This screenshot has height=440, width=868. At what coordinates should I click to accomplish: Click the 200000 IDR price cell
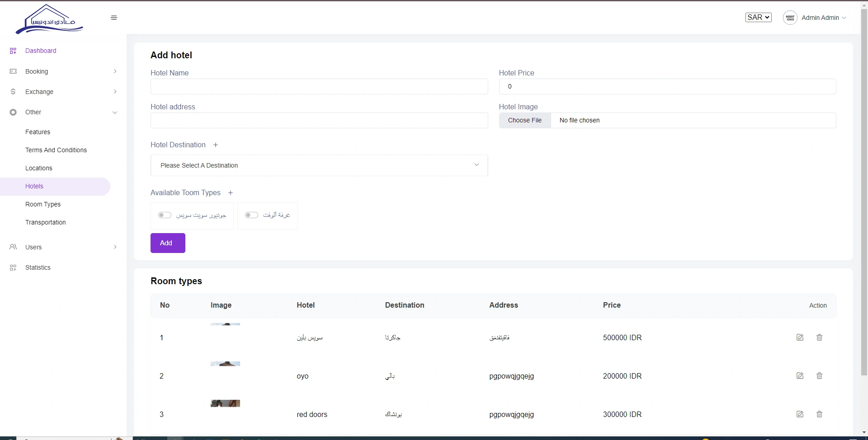click(623, 376)
